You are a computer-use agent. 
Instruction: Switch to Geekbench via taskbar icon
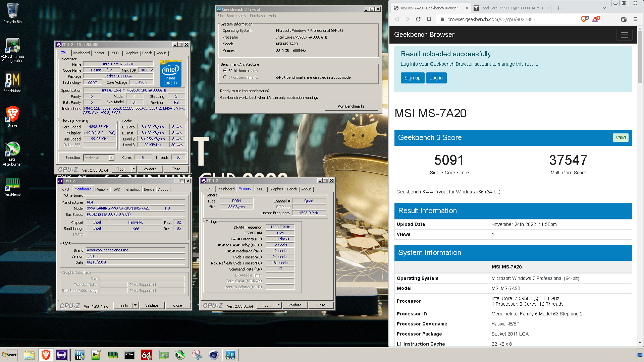click(230, 355)
